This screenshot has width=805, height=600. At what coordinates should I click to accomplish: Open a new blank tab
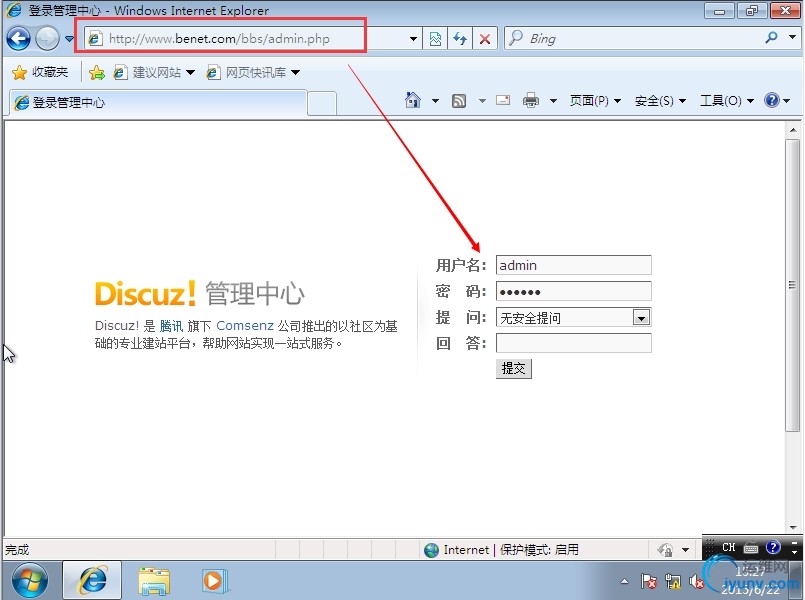pos(322,103)
